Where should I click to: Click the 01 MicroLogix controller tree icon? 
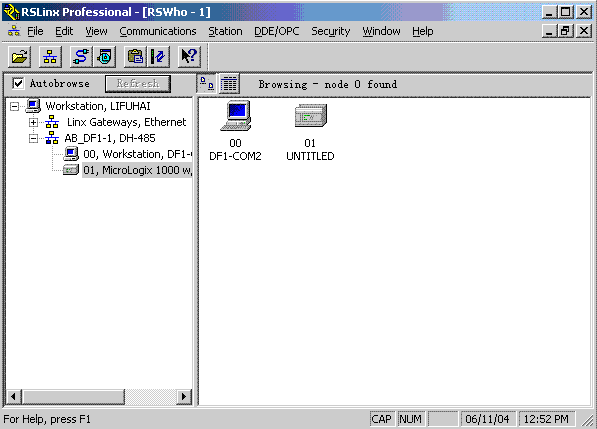(x=71, y=170)
